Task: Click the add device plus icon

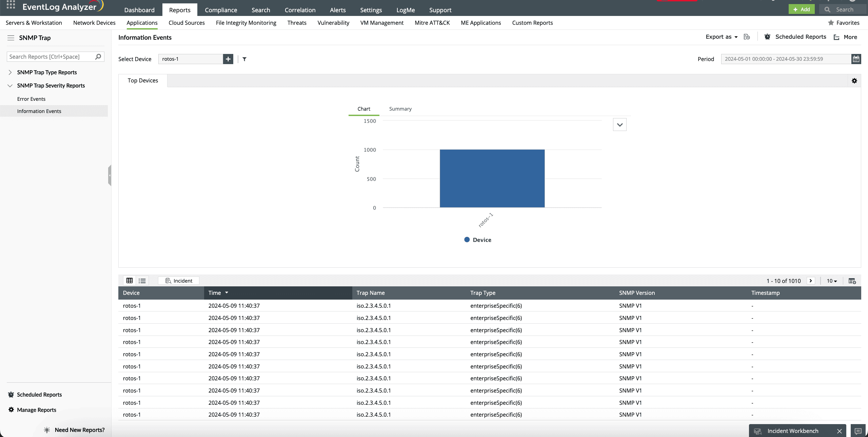Action: coord(228,59)
